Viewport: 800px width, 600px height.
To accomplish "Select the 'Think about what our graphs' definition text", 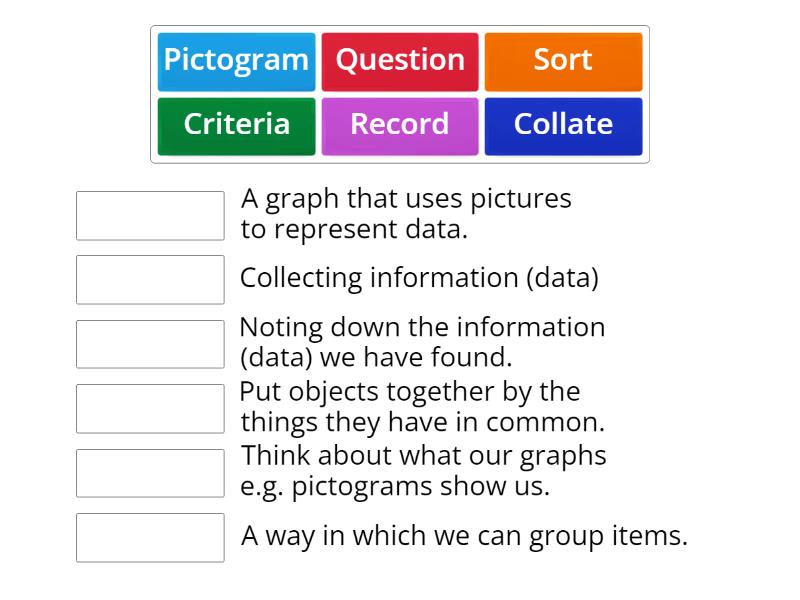I will [423, 471].
